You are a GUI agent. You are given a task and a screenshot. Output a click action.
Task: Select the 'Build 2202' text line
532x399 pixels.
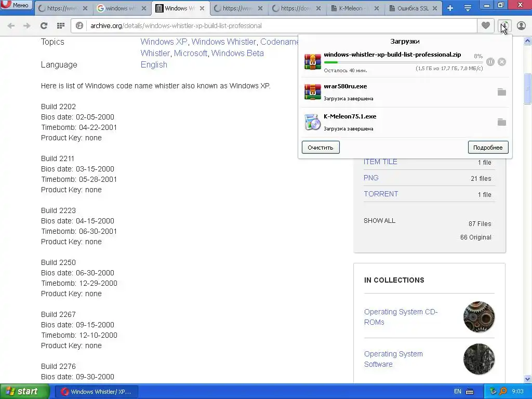[x=58, y=107]
